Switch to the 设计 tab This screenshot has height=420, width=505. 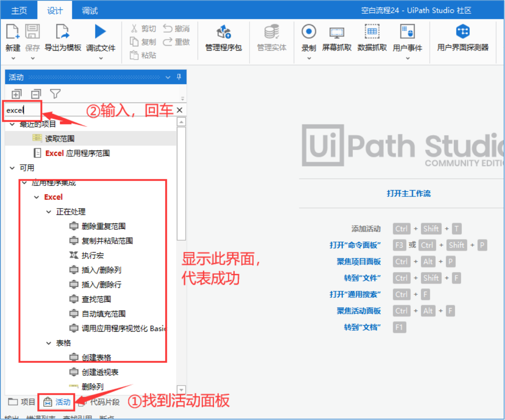pos(55,11)
